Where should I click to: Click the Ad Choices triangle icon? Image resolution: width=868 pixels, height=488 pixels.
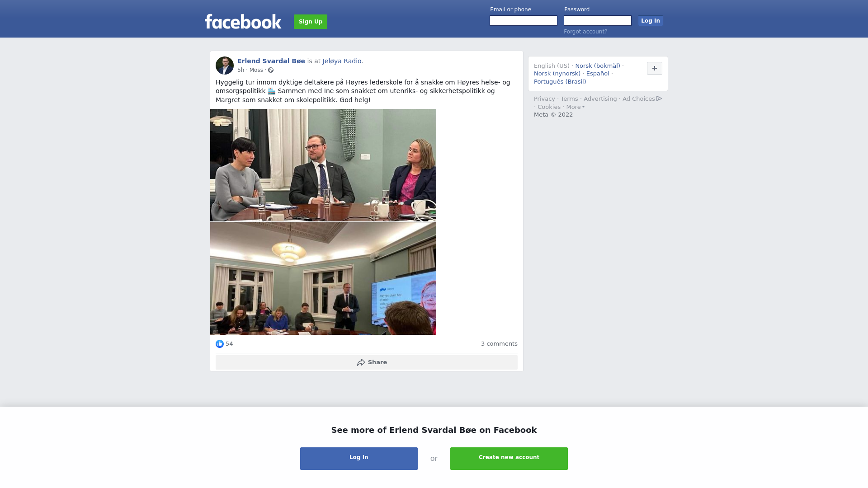[659, 99]
